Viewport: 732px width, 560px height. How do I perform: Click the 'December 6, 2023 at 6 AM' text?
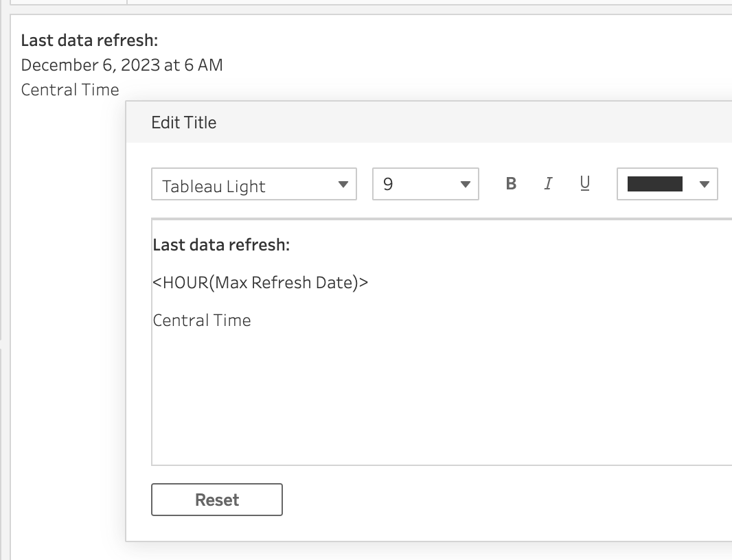[x=122, y=65]
